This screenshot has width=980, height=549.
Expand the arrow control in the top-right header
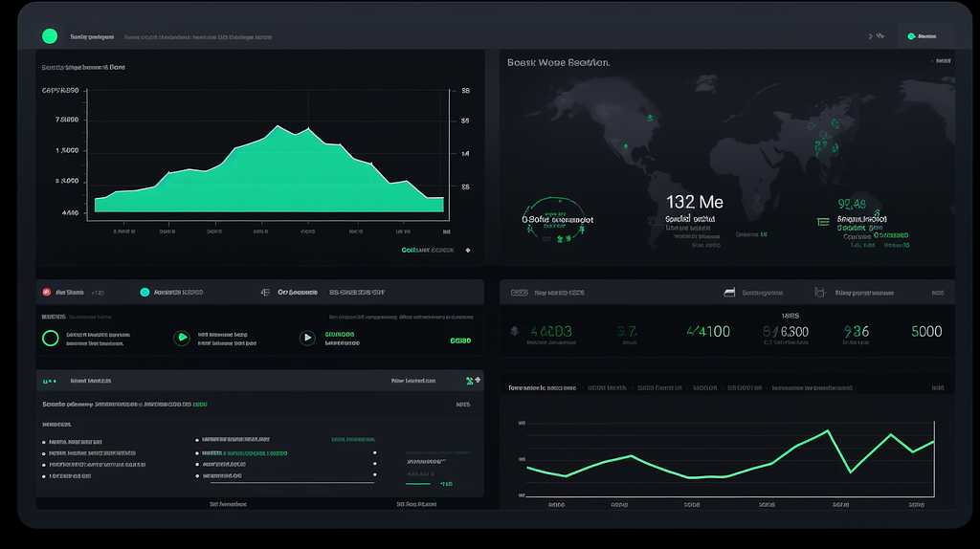874,36
